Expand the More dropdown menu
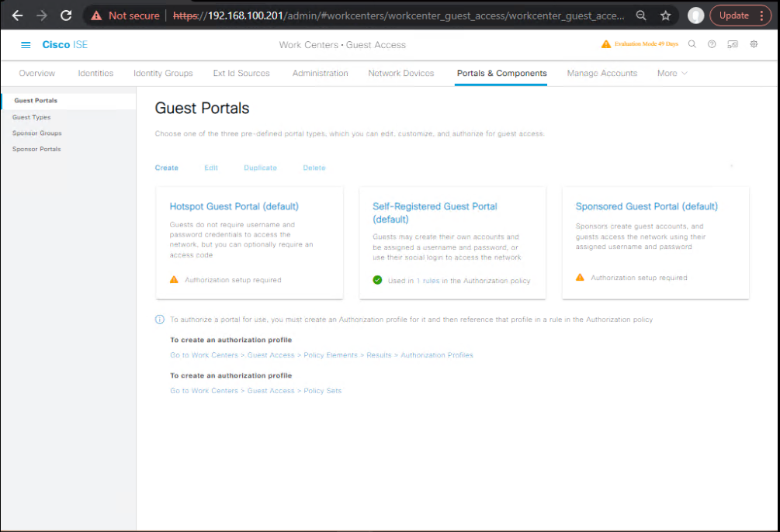Image resolution: width=780 pixels, height=532 pixels. point(672,73)
